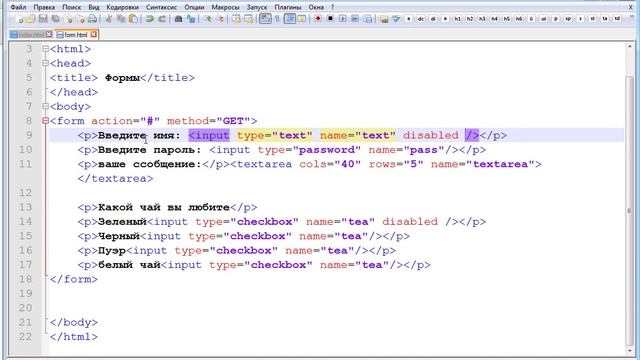Close the form.html tab with its X

93,34
